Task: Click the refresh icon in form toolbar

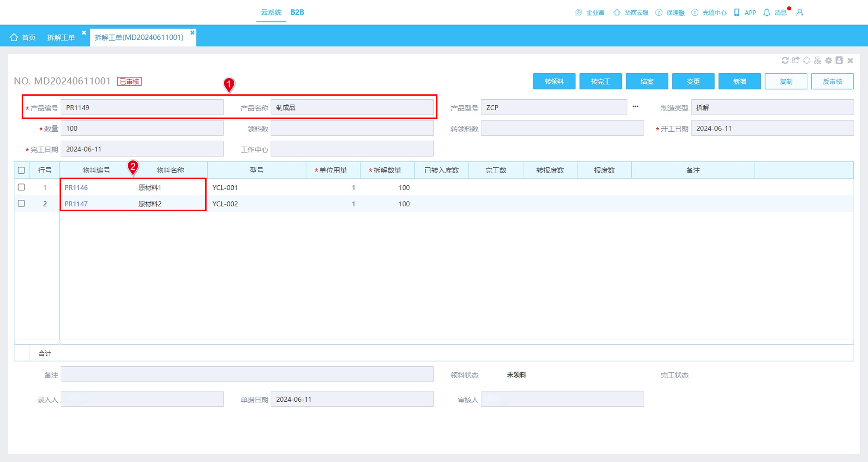Action: pos(785,60)
